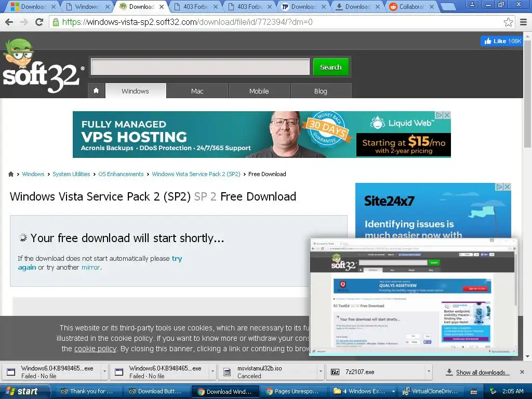
Task: Click the scrollbar down arrow
Action: click(527, 356)
